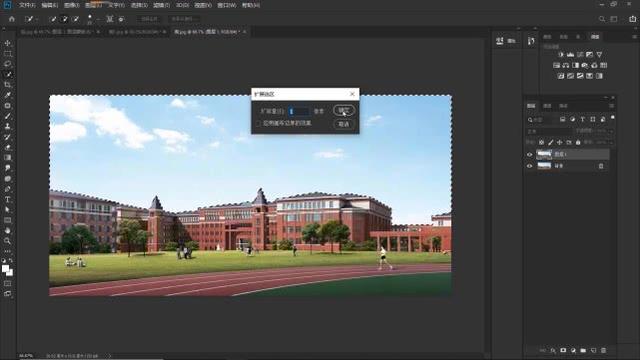Click the foreground color swatch
The image size is (640, 360).
tap(5, 269)
